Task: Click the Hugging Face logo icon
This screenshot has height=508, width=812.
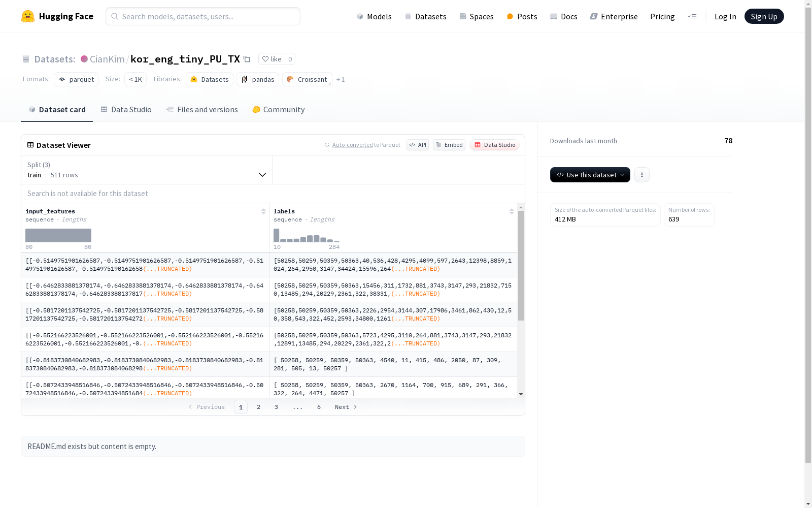Action: pos(28,16)
